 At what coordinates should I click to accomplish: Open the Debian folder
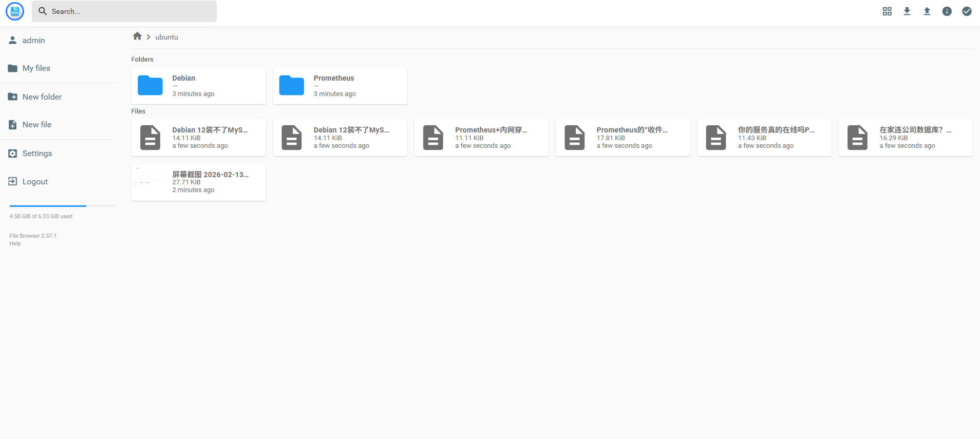click(x=198, y=86)
